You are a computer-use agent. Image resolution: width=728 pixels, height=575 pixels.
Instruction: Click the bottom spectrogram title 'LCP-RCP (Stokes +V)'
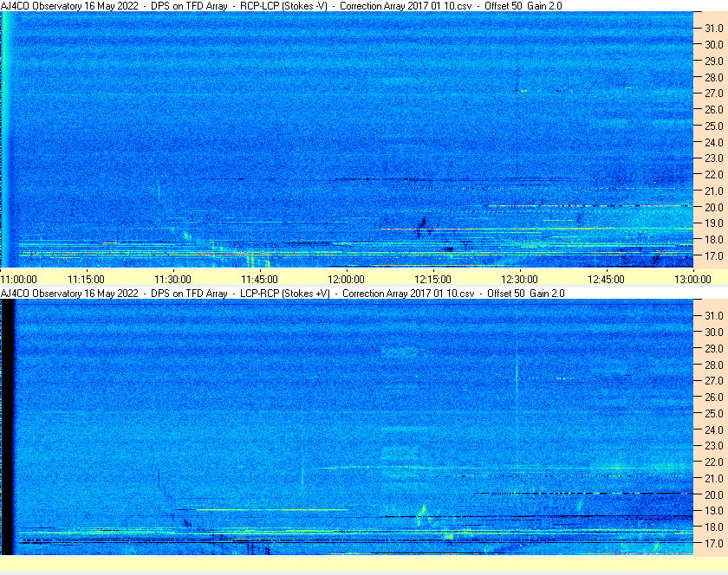(285, 294)
